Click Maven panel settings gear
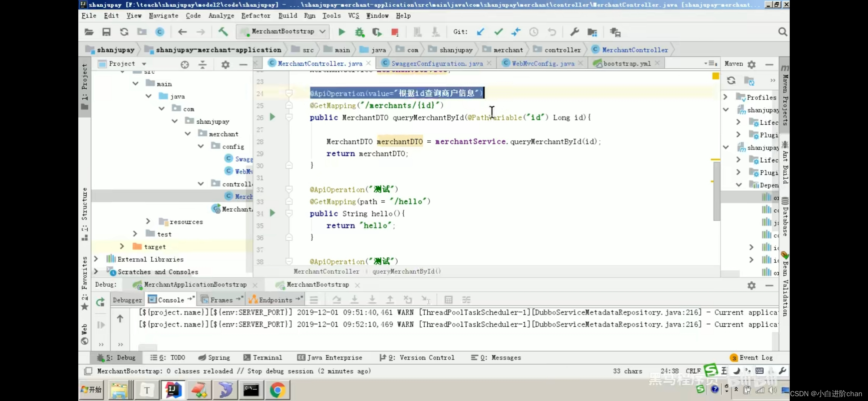 click(752, 65)
